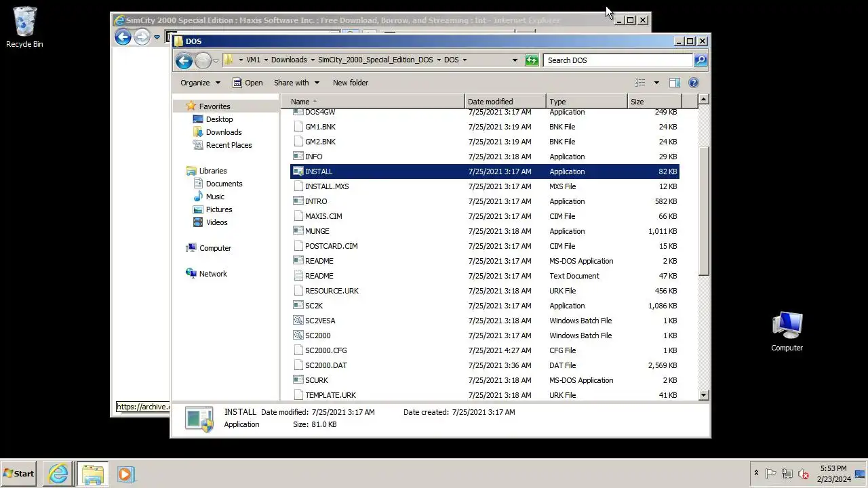
Task: Select Downloads in the navigation pane
Action: pyautogui.click(x=224, y=132)
